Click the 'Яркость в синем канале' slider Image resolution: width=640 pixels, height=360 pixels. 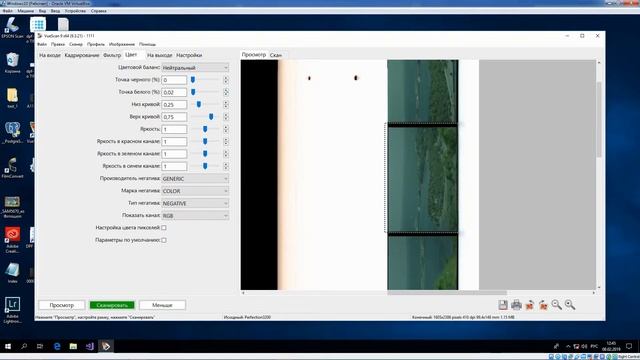click(x=205, y=166)
